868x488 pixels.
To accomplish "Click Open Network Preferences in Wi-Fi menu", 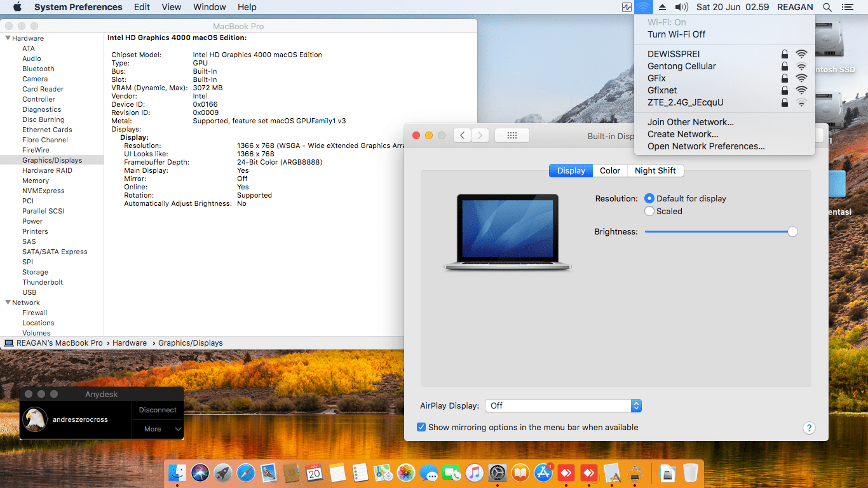I will (x=706, y=146).
